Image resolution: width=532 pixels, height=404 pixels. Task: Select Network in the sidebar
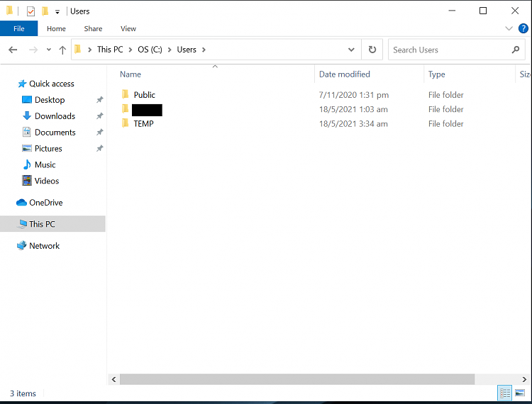(44, 246)
